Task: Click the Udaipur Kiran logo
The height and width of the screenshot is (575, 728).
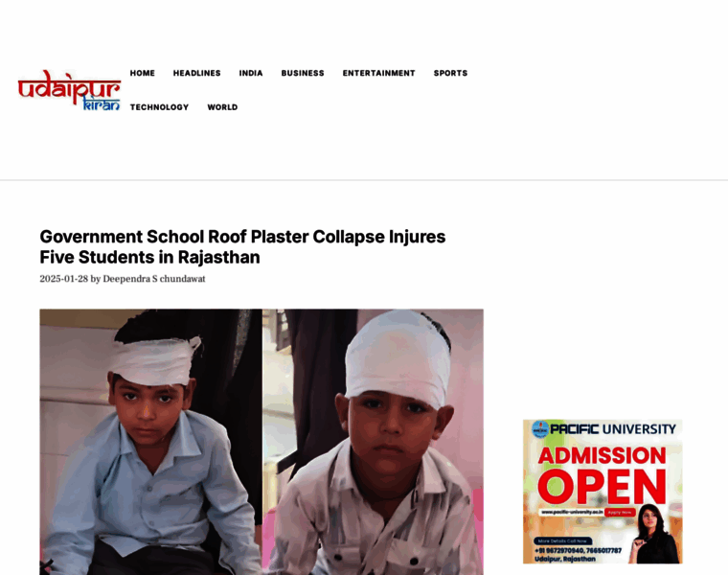Action: (x=70, y=90)
